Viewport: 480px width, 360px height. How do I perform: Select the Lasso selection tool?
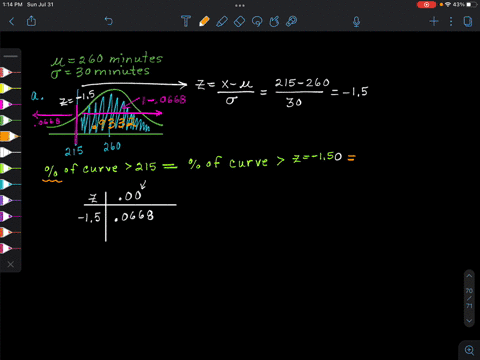pyautogui.click(x=257, y=22)
